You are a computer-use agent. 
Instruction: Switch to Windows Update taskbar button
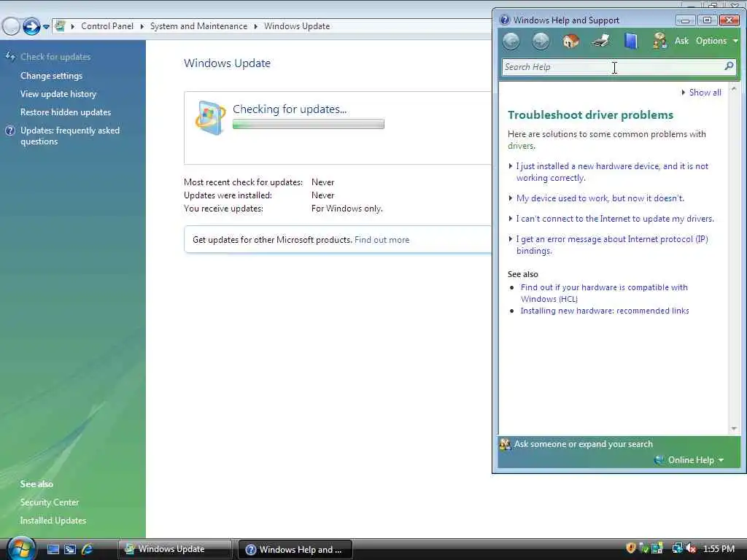pos(175,549)
